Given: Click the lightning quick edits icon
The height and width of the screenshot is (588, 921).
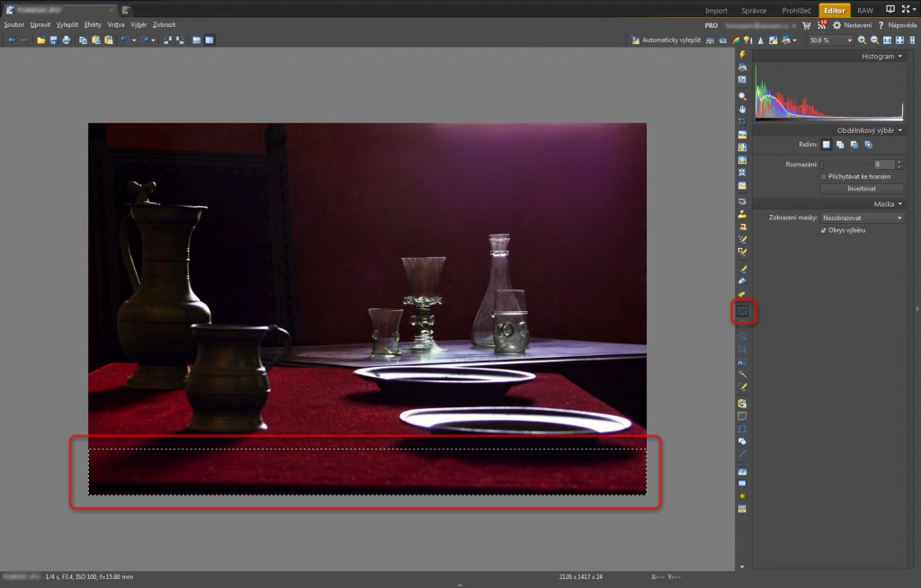Looking at the screenshot, I should click(742, 55).
